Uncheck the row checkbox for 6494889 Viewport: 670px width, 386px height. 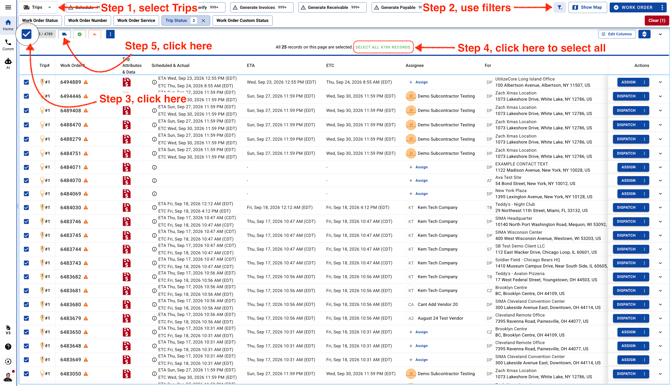pyautogui.click(x=26, y=82)
